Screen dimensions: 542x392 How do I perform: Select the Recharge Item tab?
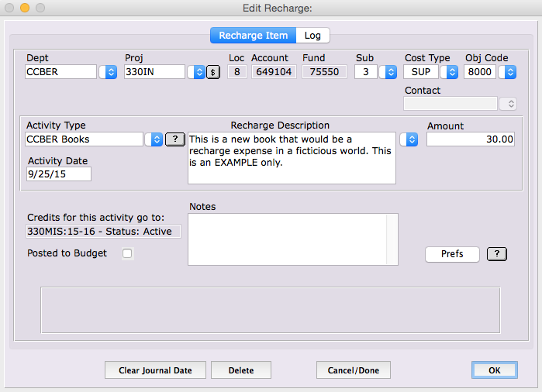(x=253, y=36)
